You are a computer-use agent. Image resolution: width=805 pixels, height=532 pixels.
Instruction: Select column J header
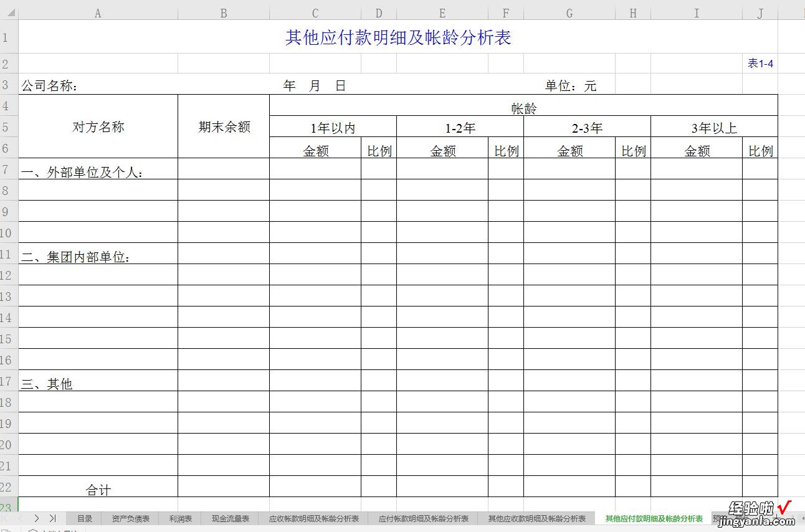click(760, 13)
